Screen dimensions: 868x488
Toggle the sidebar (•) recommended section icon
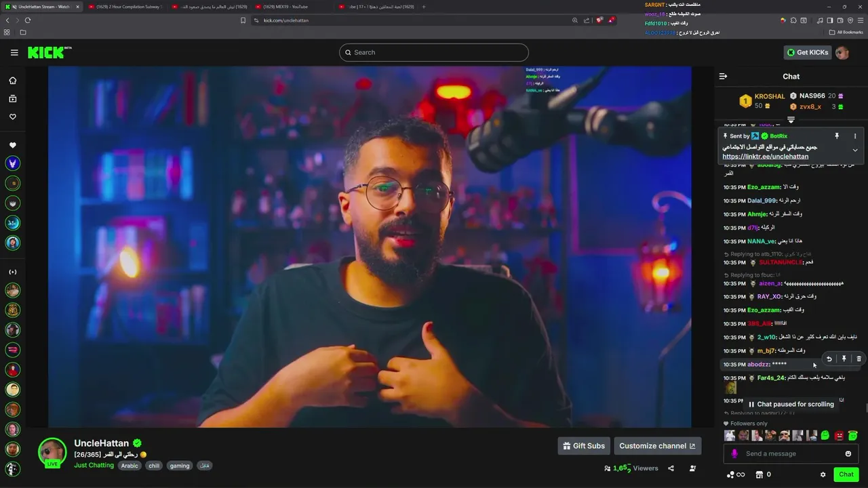[12, 272]
